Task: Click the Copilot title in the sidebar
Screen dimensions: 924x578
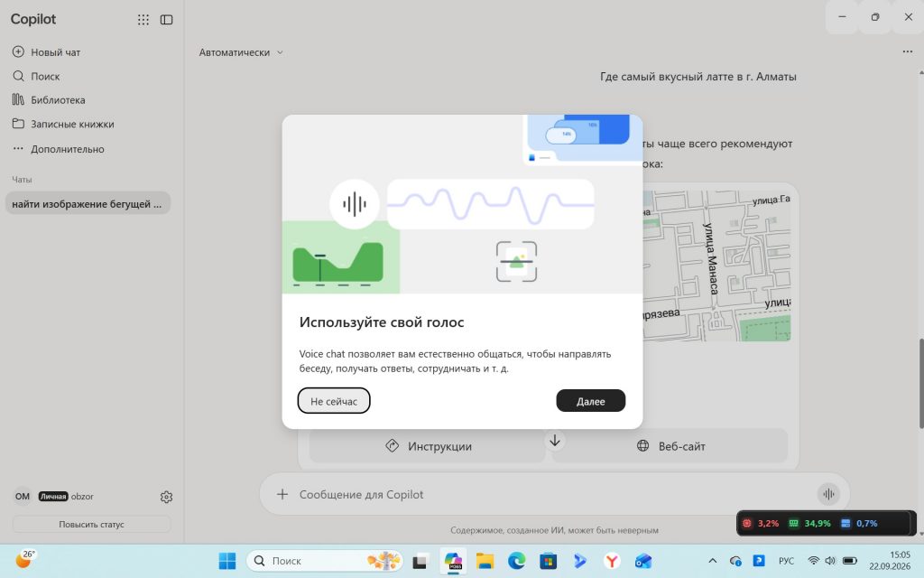Action: coord(33,19)
